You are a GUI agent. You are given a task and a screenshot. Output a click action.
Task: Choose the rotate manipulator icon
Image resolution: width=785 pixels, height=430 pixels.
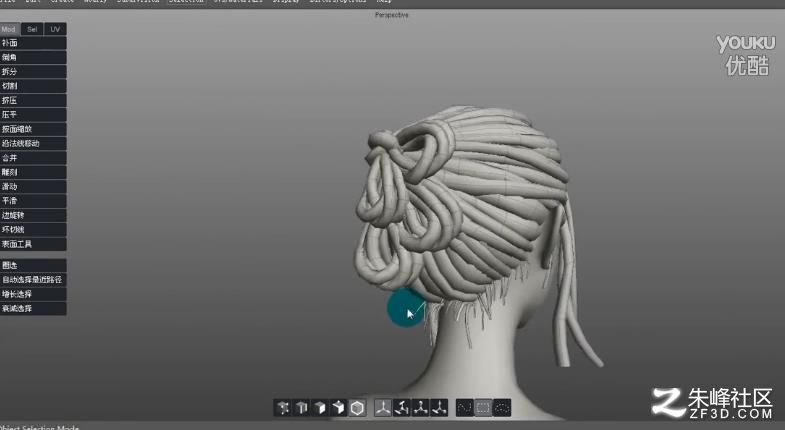(x=402, y=408)
